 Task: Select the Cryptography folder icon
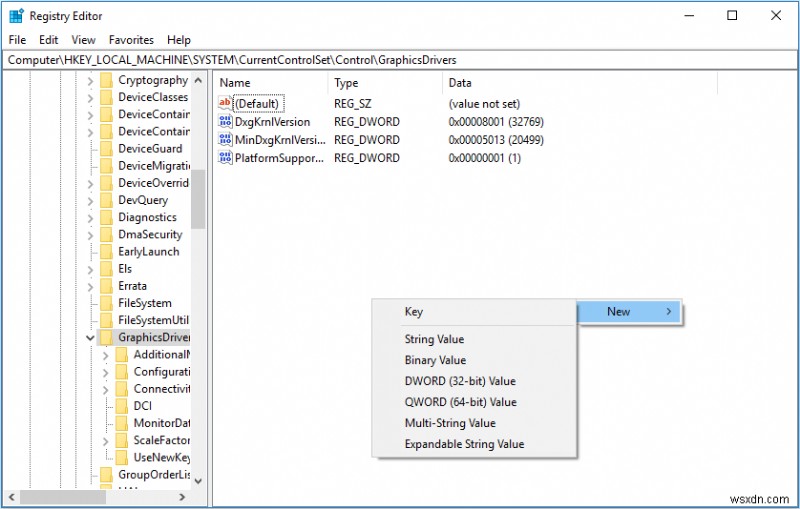point(106,80)
